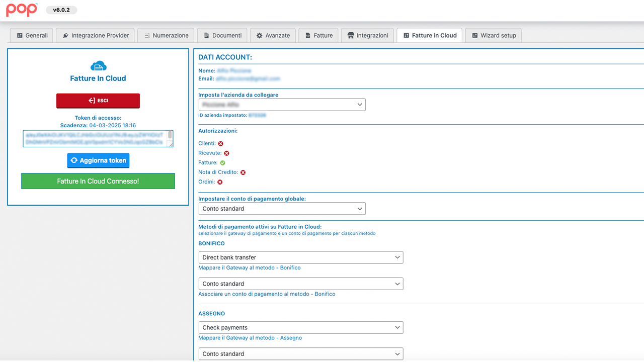This screenshot has width=644, height=362.
Task: Open Conto standard dropdown under Bonifico
Action: tap(301, 284)
